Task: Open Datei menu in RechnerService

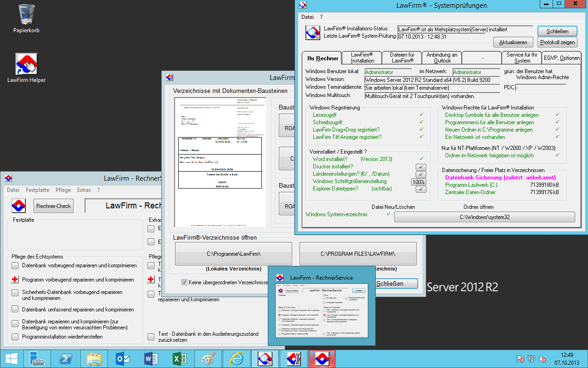Action: point(13,190)
